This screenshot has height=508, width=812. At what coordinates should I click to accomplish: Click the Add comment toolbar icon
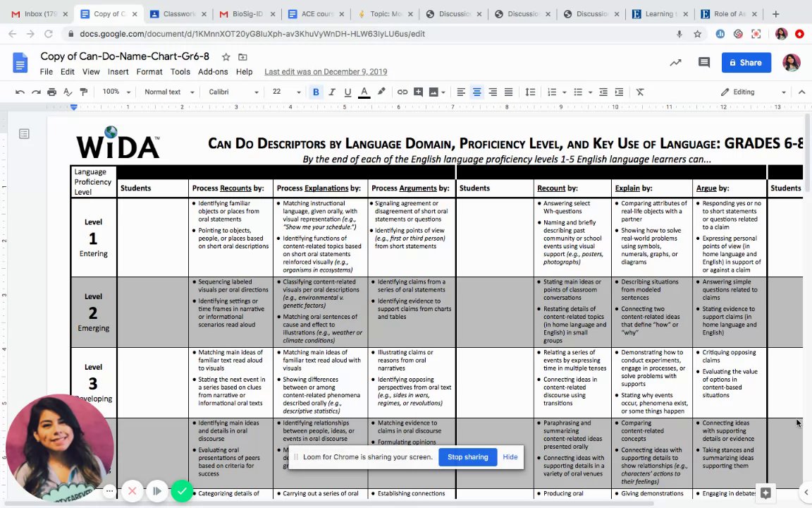419,92
